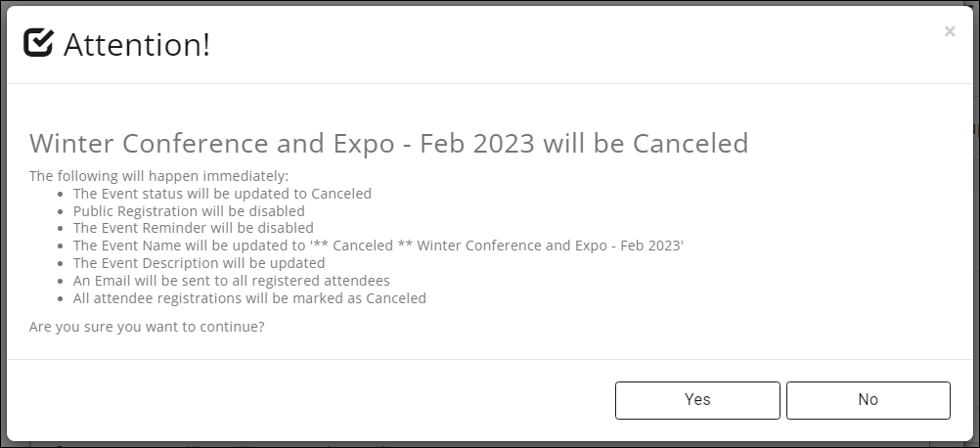
Task: Click the bullet dot before "An Email"
Action: [x=63, y=281]
